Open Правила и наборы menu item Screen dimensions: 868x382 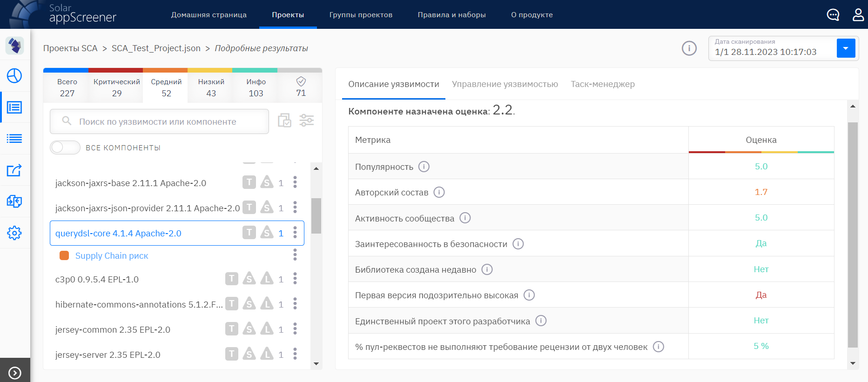pyautogui.click(x=452, y=15)
